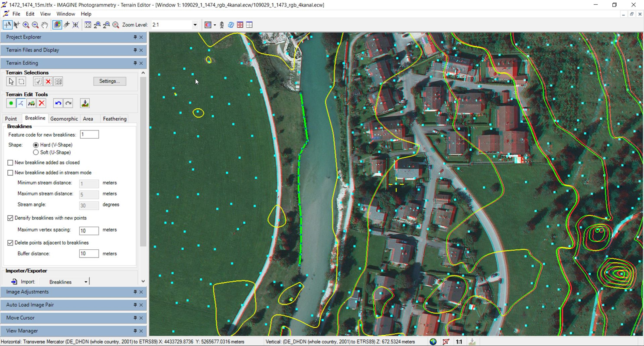
Task: Select the green add point edit tool
Action: pos(11,103)
